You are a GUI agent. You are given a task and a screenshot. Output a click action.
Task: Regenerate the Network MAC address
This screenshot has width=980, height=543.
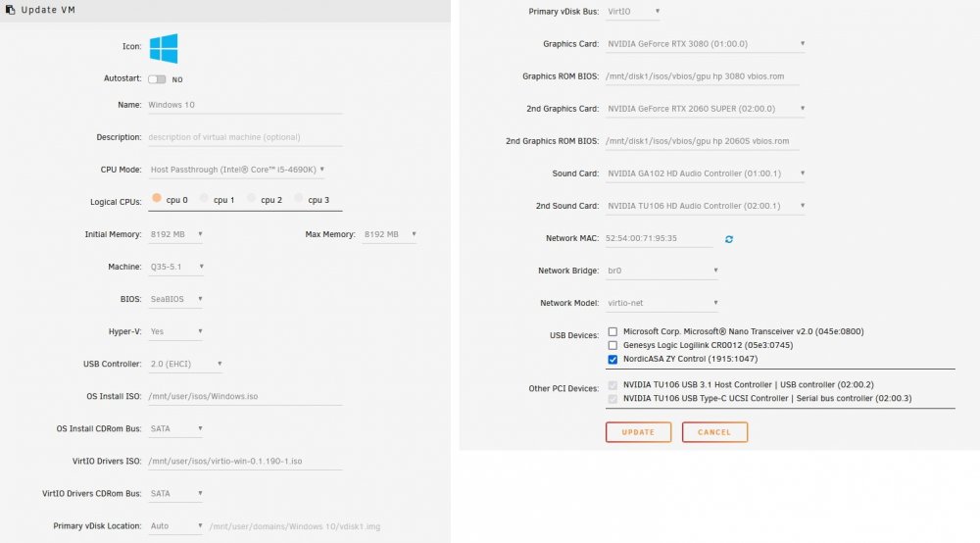pyautogui.click(x=729, y=239)
